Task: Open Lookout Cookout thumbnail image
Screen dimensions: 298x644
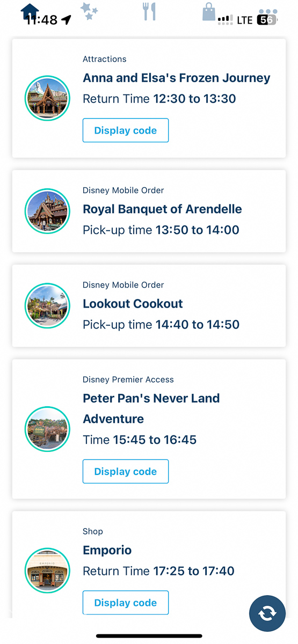Action: 48,305
